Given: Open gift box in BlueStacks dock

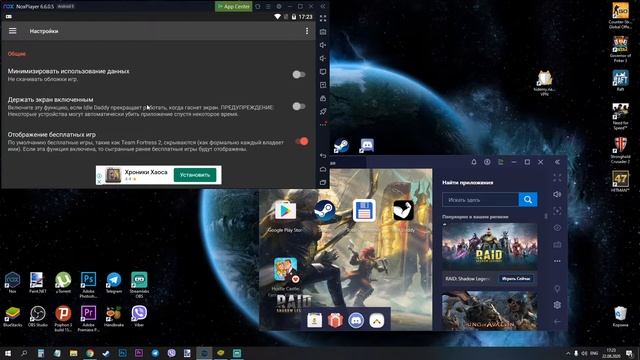Looking at the screenshot, I should point(335,320).
